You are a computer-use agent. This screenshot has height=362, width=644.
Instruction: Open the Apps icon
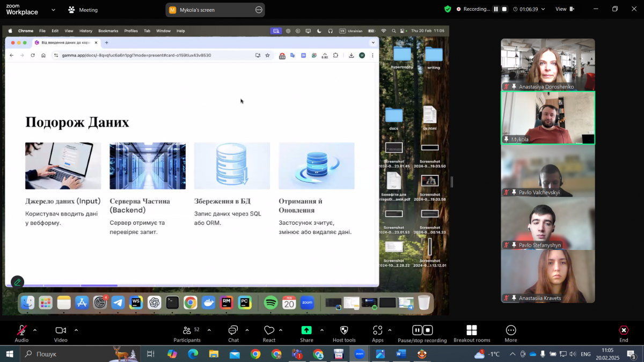click(x=377, y=330)
